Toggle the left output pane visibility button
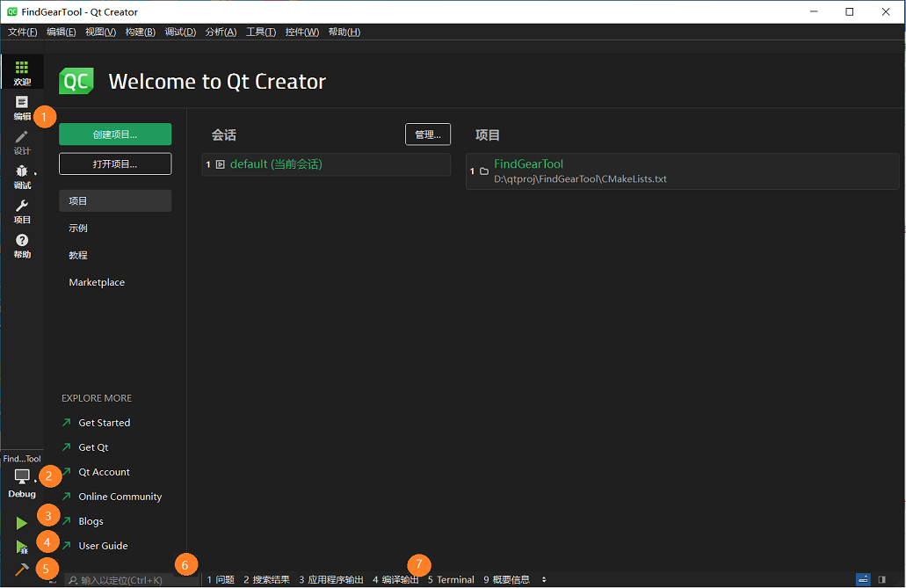 coord(863,580)
